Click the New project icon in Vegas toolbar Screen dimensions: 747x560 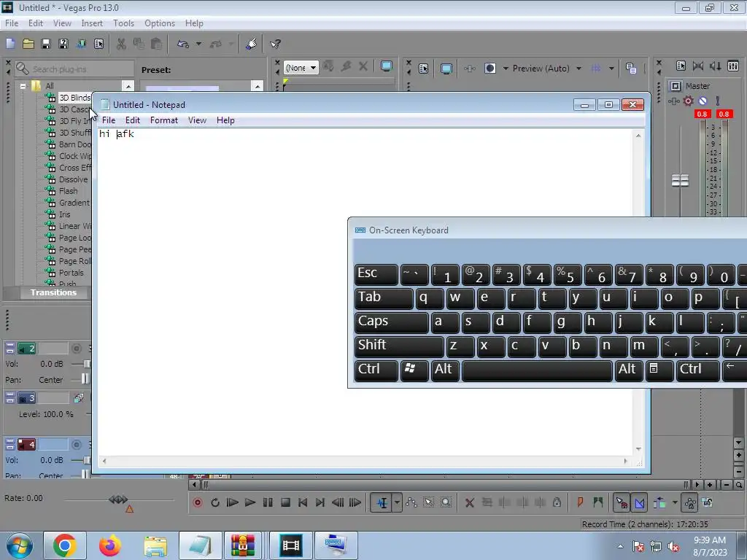pyautogui.click(x=10, y=44)
